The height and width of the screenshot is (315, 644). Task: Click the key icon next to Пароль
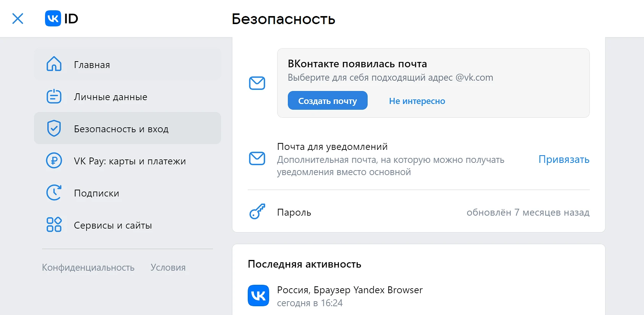[x=257, y=212]
